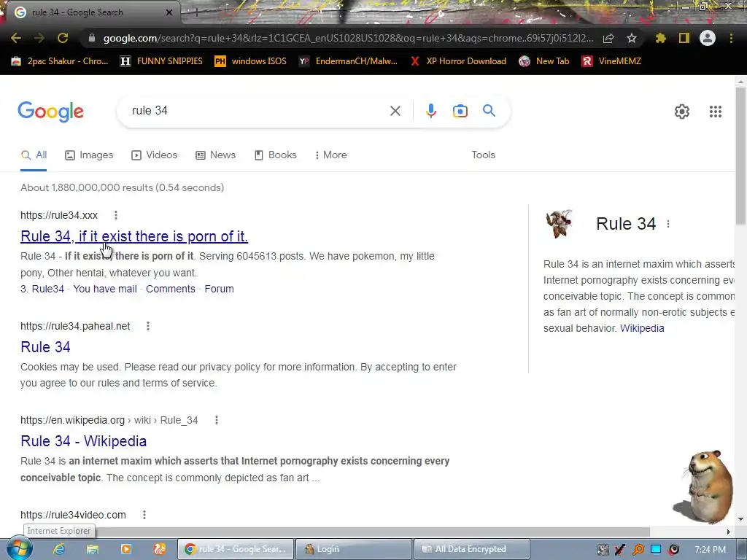
Task: Switch to the Images tab
Action: click(89, 155)
